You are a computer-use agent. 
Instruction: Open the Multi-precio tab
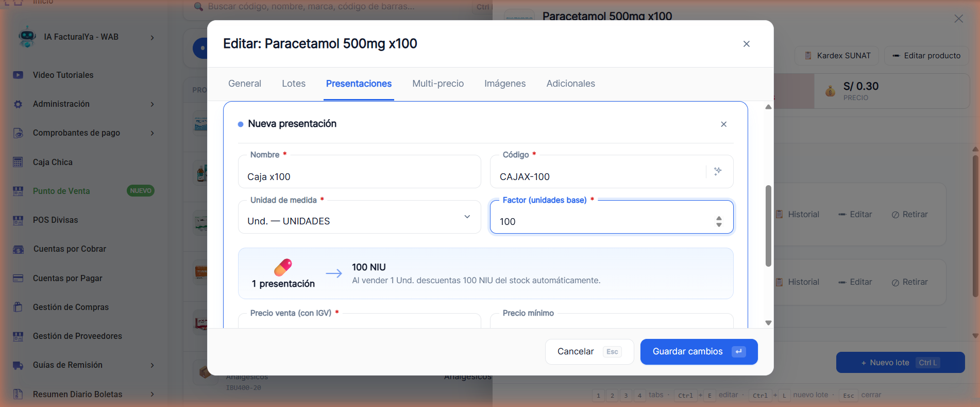coord(438,84)
